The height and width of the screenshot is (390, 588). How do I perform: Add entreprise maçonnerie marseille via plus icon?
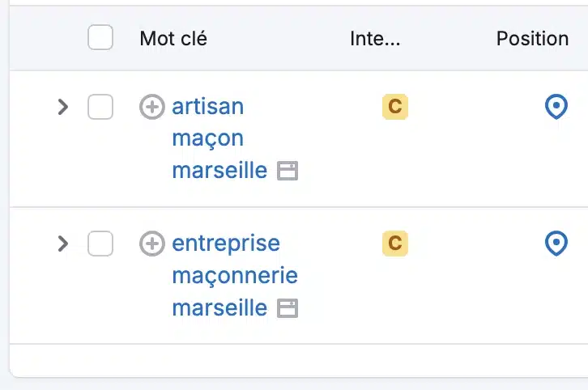tap(152, 244)
